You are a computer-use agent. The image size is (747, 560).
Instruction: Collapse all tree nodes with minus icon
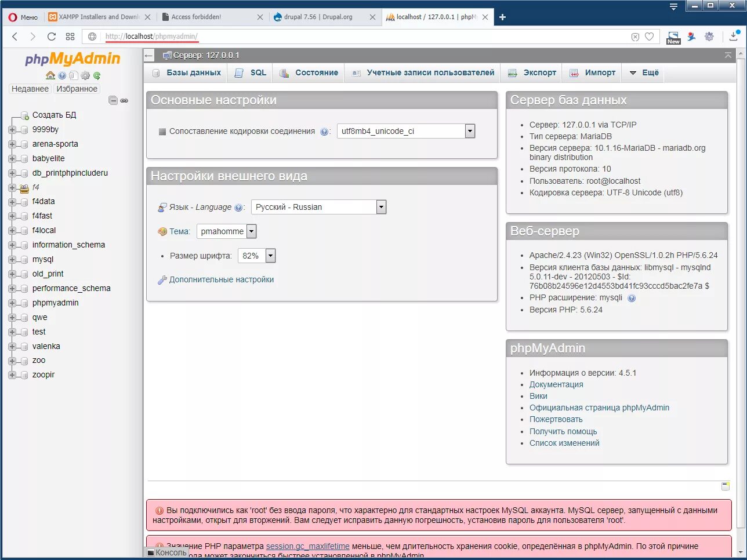click(114, 100)
